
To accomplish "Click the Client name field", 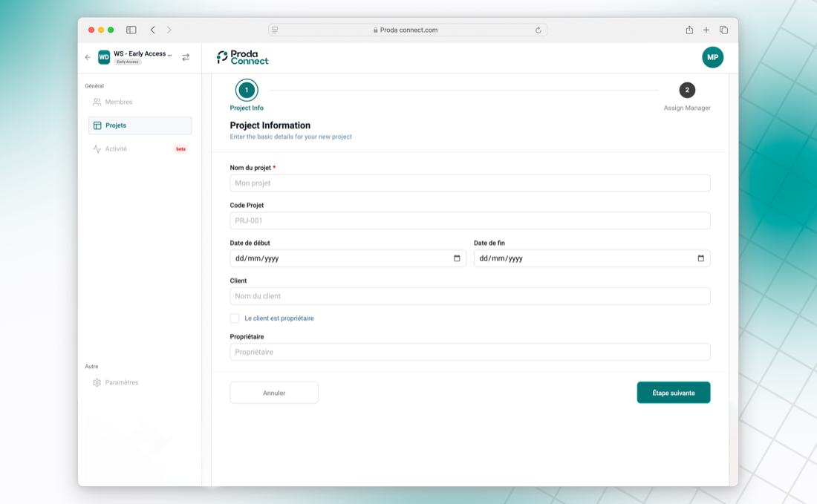I will 470,296.
